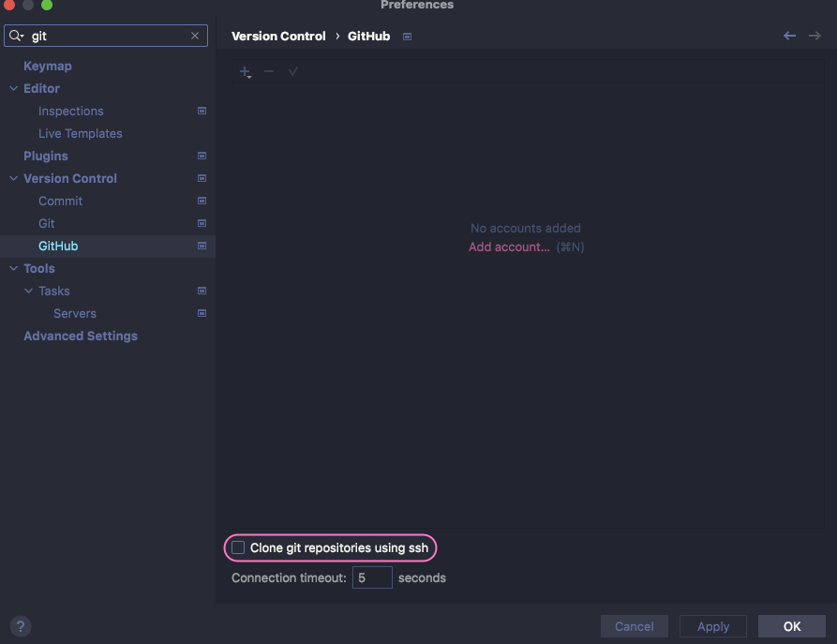Image resolution: width=837 pixels, height=644 pixels.
Task: Click the search magnifier icon in search field
Action: pos(16,36)
